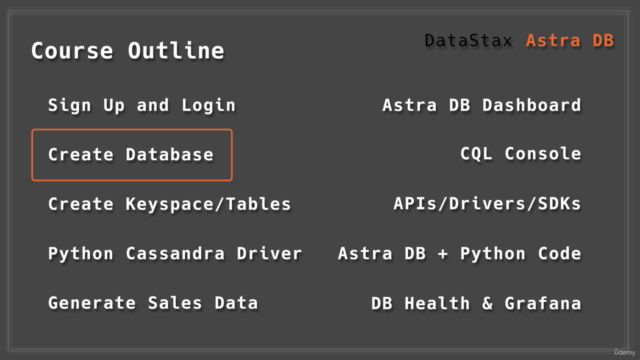Select 'Create Keyspace/Tables' item

click(x=169, y=204)
